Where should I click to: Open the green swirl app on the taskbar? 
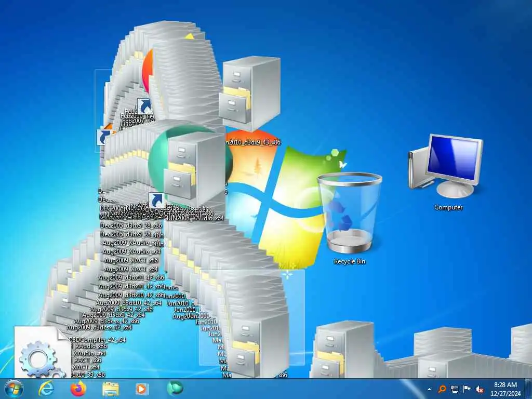(x=175, y=389)
